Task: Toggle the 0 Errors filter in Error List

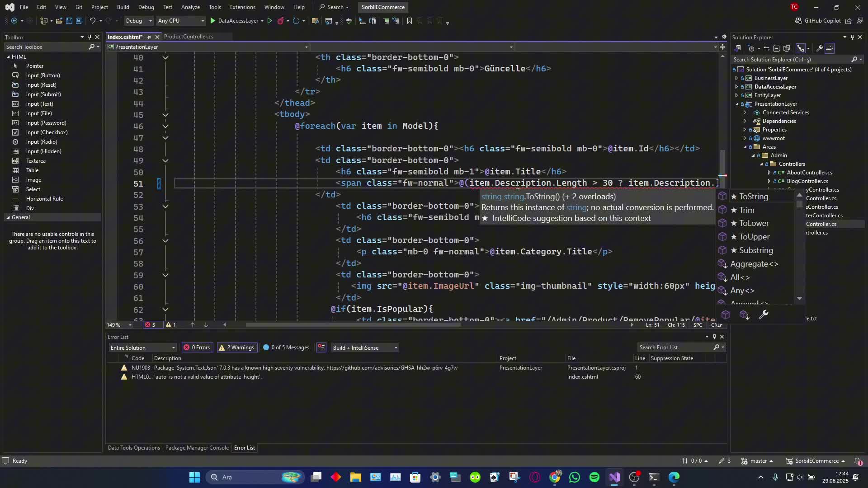Action: 197,347
